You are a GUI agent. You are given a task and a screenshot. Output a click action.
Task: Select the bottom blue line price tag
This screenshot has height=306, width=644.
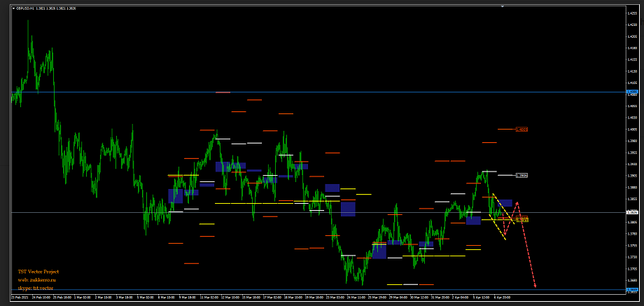tap(633, 290)
